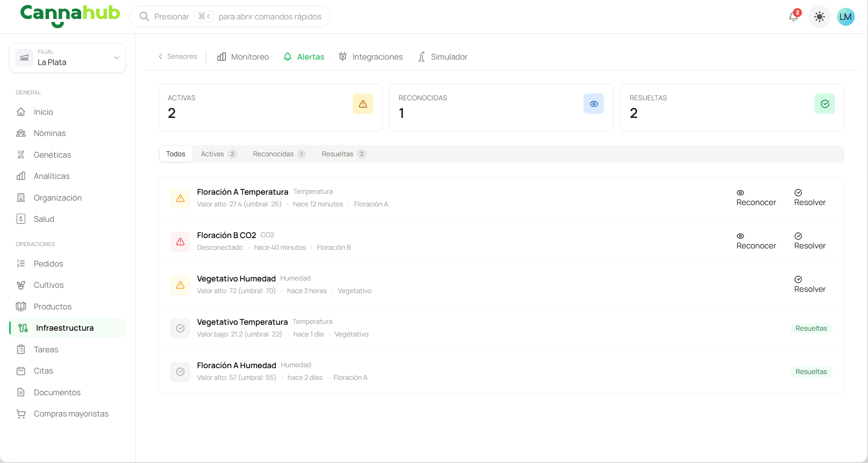Click Resueltas badge on Floración A Humedad
868x463 pixels.
(811, 372)
